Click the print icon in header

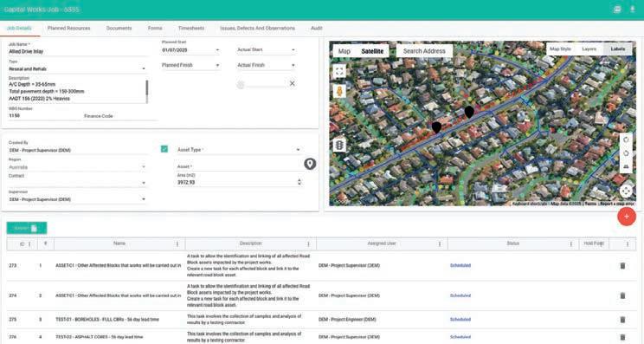(x=617, y=10)
